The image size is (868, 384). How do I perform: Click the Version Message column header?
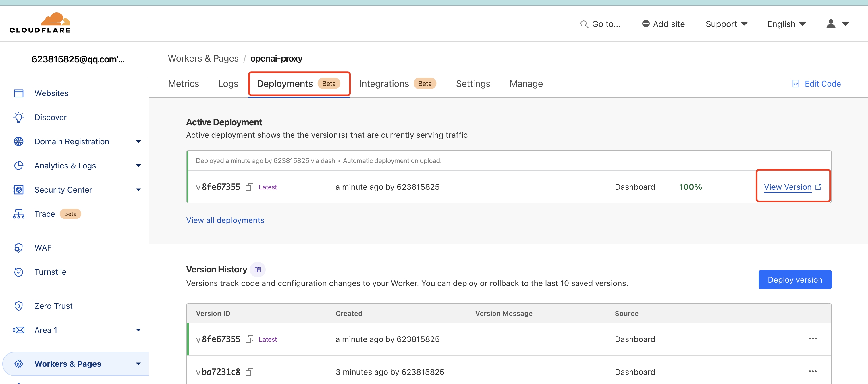pyautogui.click(x=504, y=314)
